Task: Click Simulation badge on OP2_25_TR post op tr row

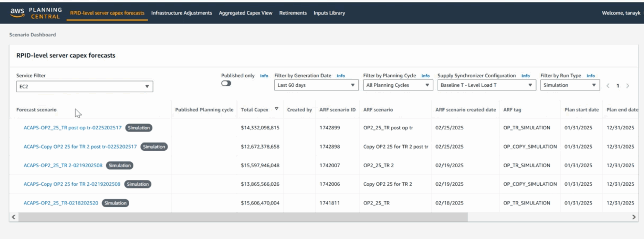Action: (139, 128)
